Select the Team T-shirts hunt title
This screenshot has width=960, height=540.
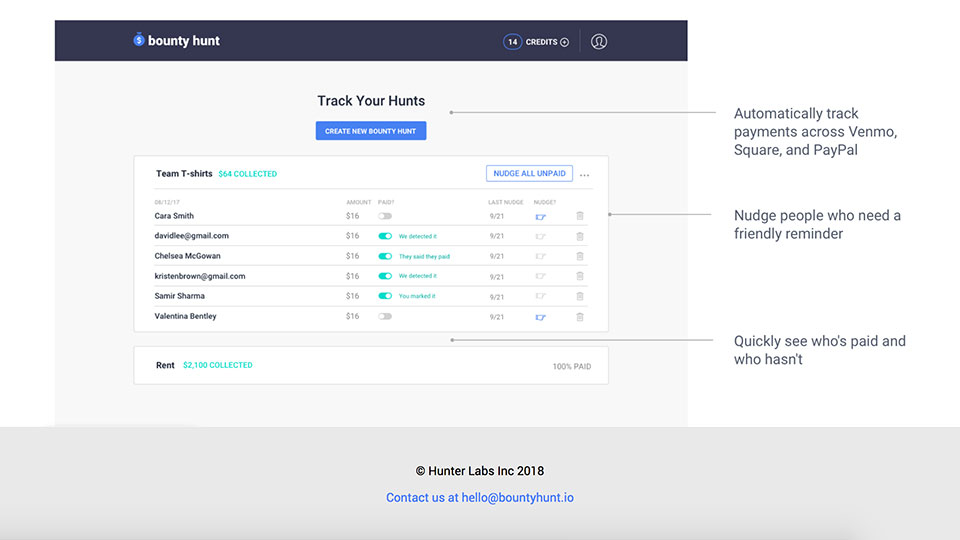[x=184, y=174]
